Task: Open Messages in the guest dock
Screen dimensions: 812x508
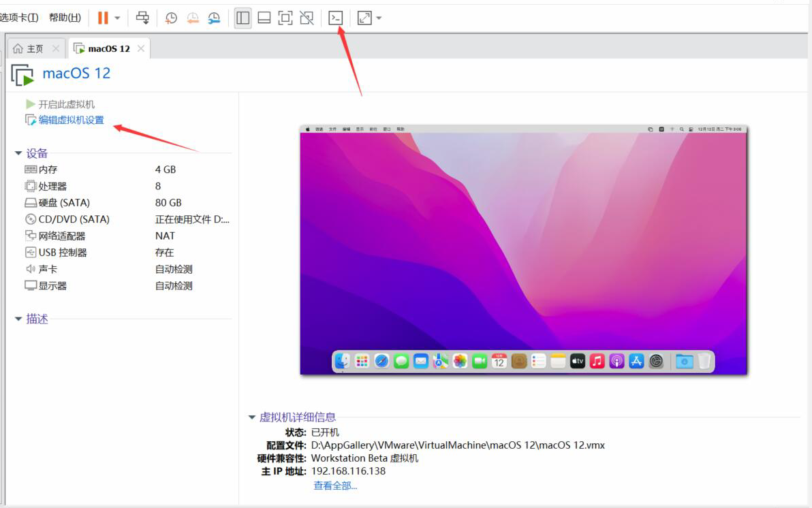Action: pos(401,362)
